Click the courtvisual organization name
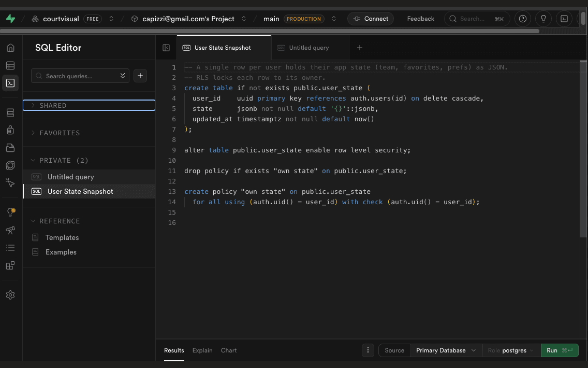 [x=61, y=19]
